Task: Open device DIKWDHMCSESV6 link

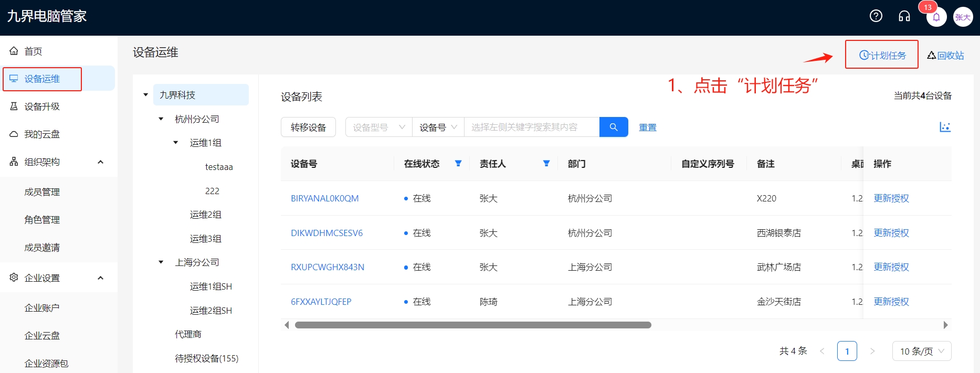Action: [326, 233]
